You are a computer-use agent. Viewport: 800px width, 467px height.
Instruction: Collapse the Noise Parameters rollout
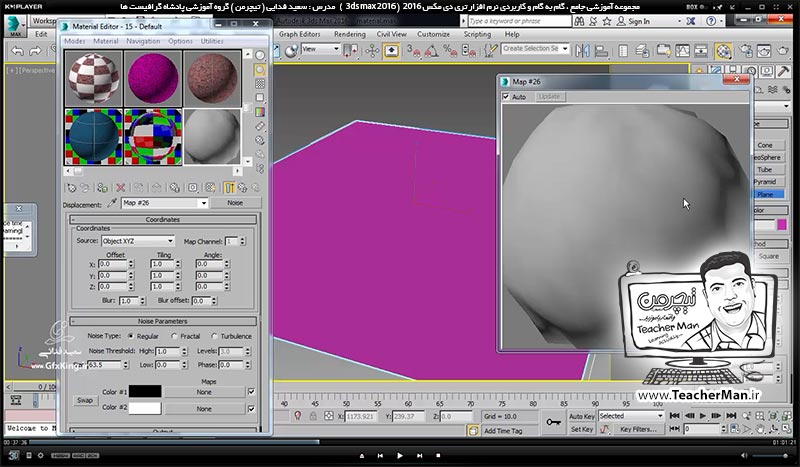[163, 321]
